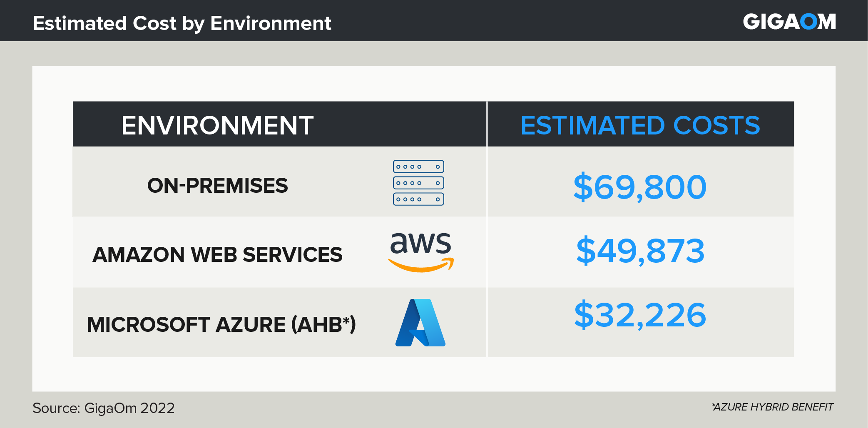Click the "Source: GigaOm 2022" text
Viewport: 868px width, 428px height.
pos(104,408)
